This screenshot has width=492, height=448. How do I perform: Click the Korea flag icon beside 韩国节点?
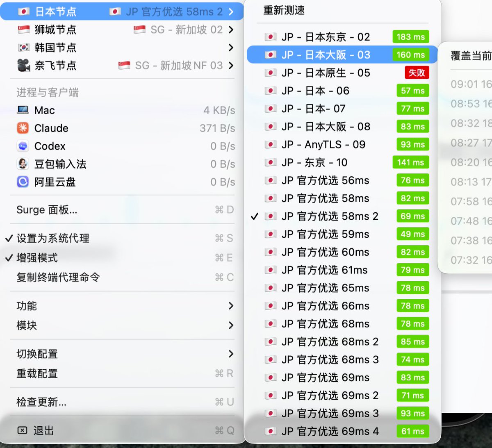(23, 48)
